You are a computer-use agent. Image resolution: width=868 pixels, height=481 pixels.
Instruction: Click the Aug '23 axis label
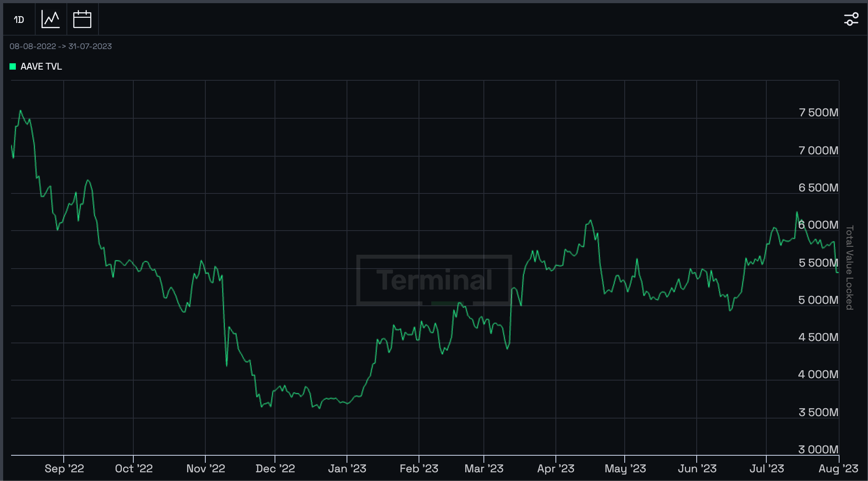click(838, 469)
